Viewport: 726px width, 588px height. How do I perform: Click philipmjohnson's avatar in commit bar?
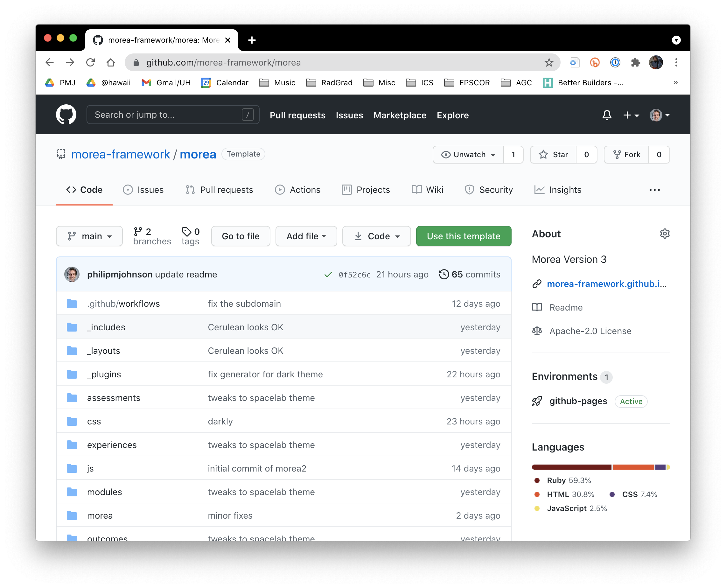click(72, 274)
